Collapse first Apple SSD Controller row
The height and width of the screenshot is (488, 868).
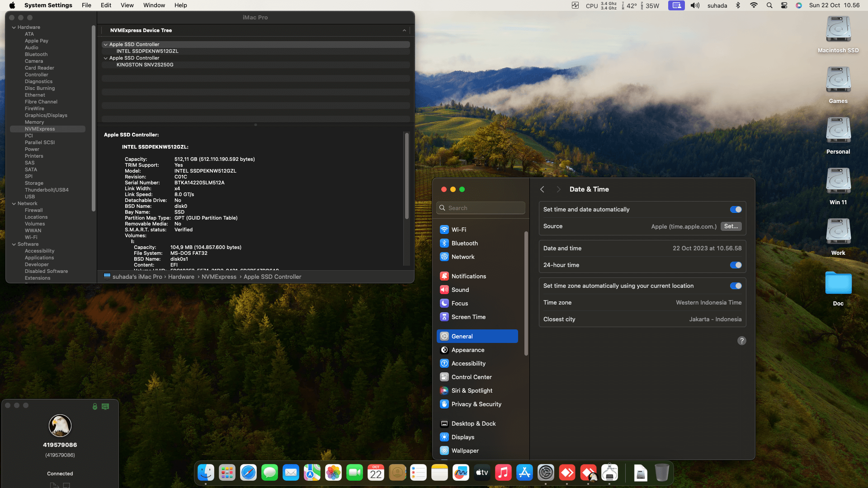click(x=105, y=45)
